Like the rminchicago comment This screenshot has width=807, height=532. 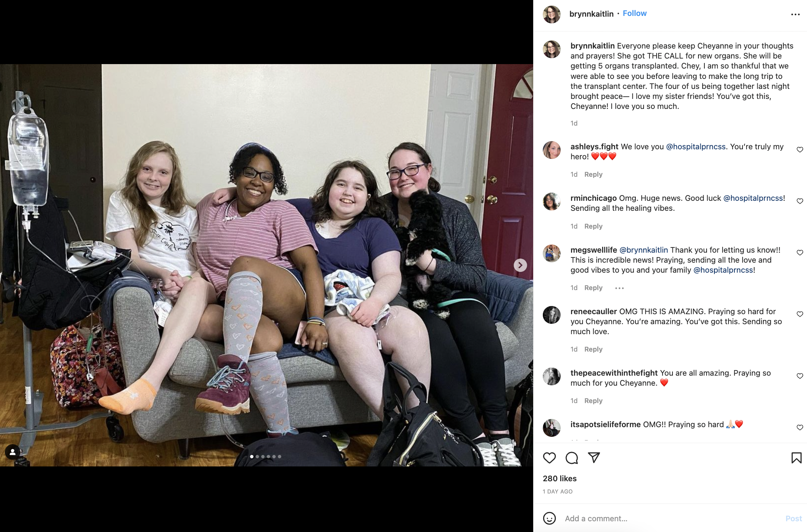click(800, 201)
